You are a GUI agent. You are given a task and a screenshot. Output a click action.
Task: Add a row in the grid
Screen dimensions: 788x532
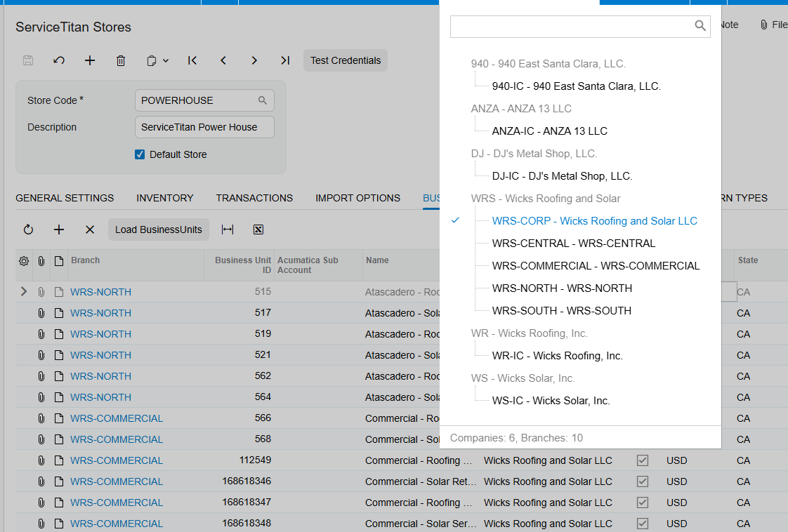59,230
